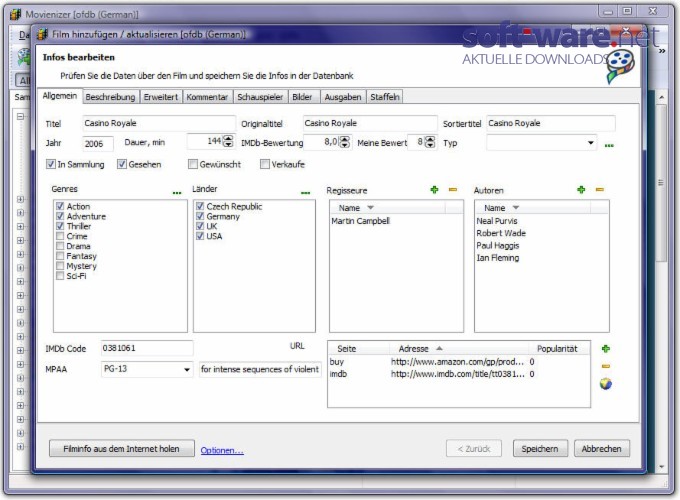
Task: Add a new author with the plus icon
Action: tap(581, 190)
